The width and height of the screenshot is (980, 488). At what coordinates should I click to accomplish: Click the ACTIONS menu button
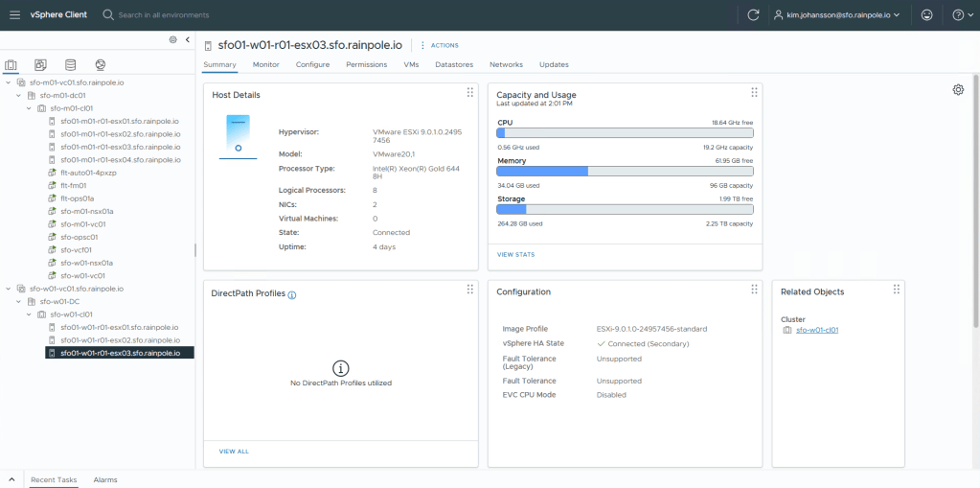pos(441,45)
